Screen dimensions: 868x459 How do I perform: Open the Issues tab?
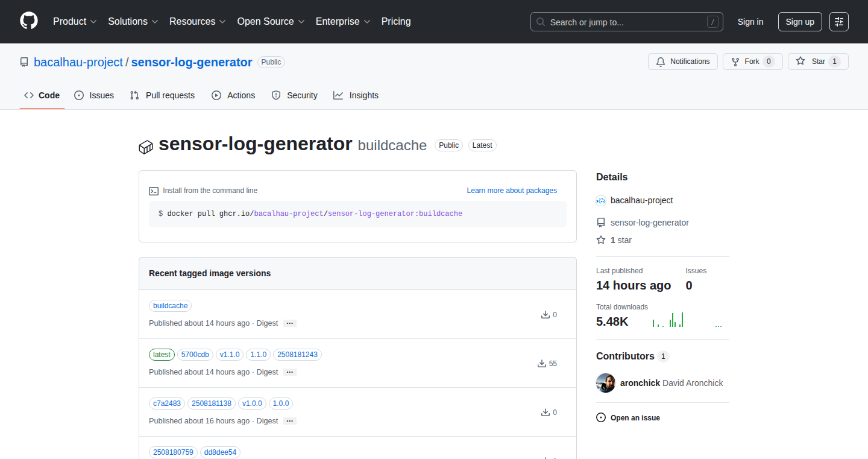[x=94, y=95]
